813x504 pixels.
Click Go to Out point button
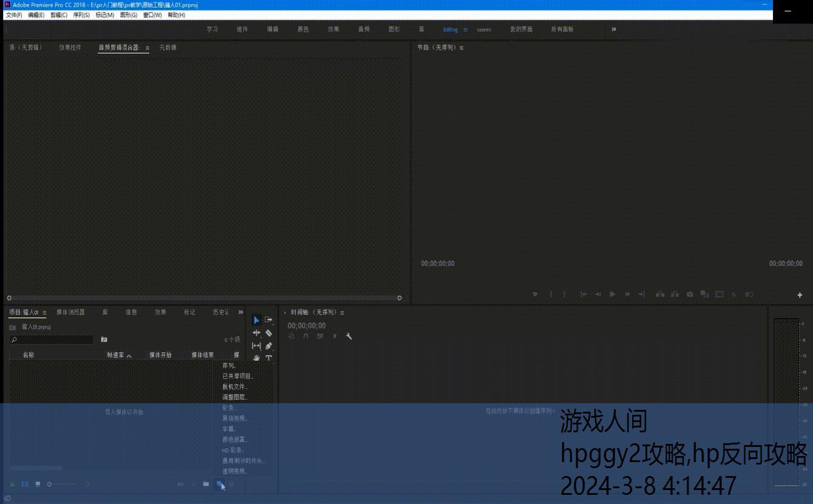point(642,294)
